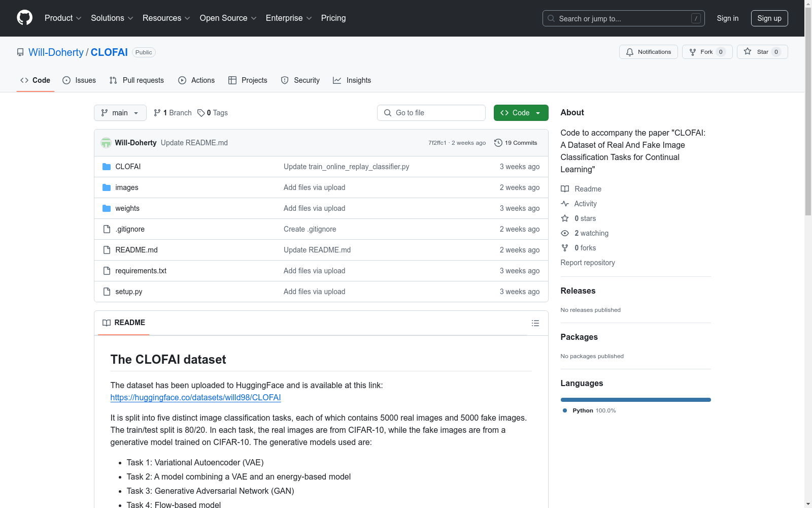The width and height of the screenshot is (812, 508).
Task: View the 2 watching link
Action: pyautogui.click(x=585, y=233)
